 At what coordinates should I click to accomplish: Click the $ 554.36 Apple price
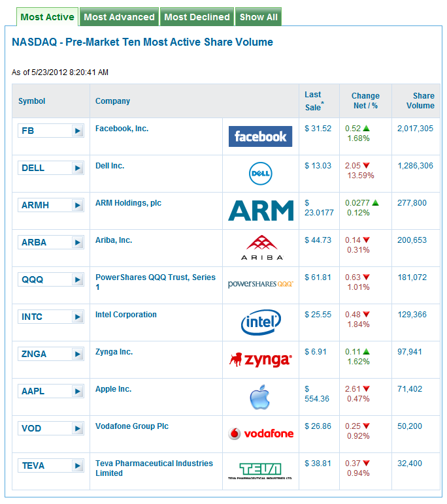tap(317, 394)
